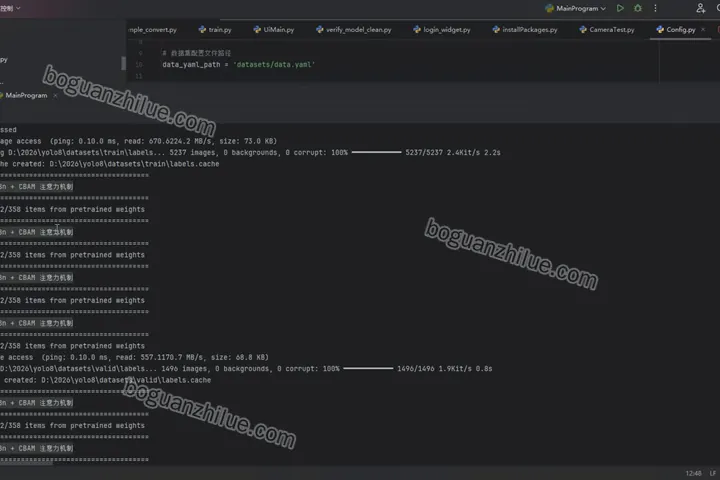Click the data_yaml_path variable in code

[191, 65]
